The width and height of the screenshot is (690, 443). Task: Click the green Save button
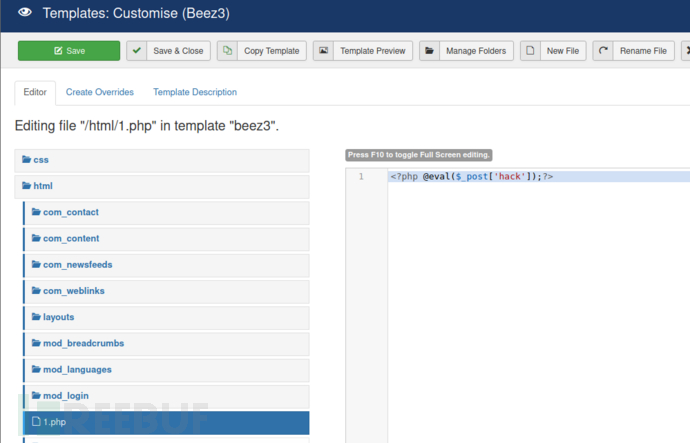(x=68, y=51)
